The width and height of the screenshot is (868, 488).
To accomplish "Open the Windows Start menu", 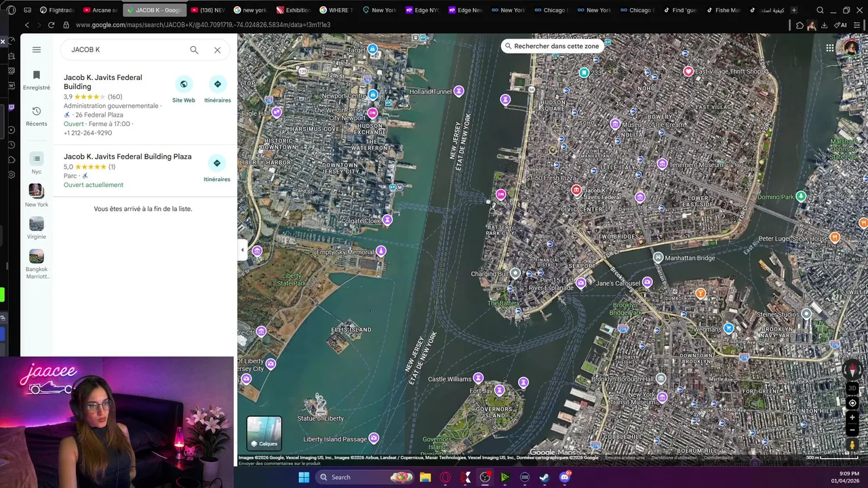I will [304, 477].
